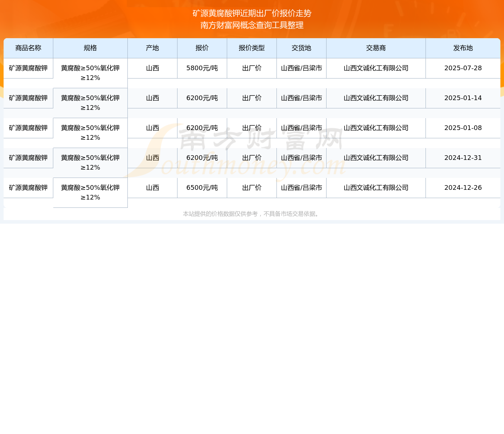Select 6200元/吨 in the 2024-12-31 row

pos(202,158)
